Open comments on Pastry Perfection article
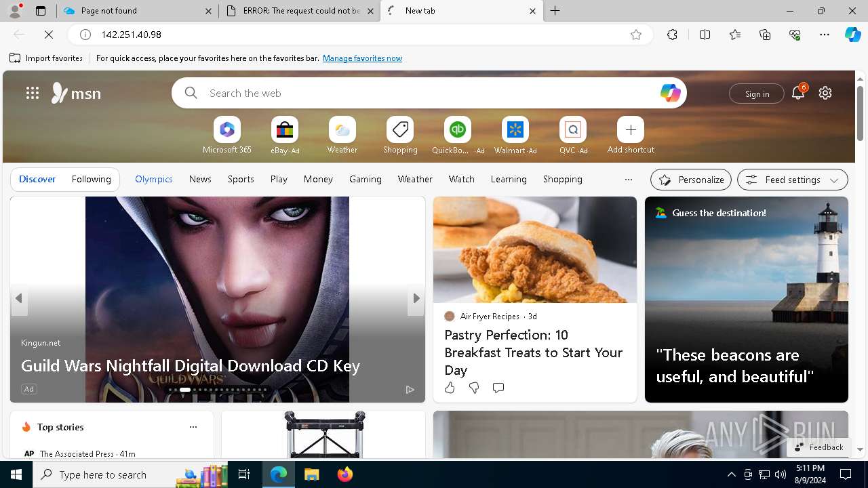This screenshot has width=868, height=488. pyautogui.click(x=498, y=388)
